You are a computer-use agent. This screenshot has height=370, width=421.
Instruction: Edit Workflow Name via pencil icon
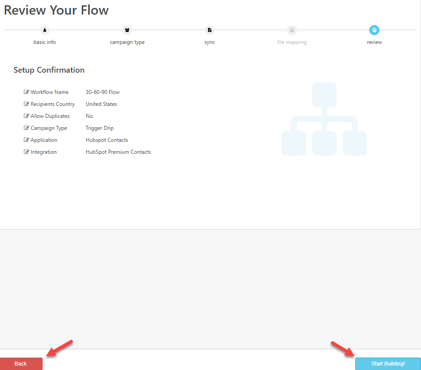tap(26, 92)
